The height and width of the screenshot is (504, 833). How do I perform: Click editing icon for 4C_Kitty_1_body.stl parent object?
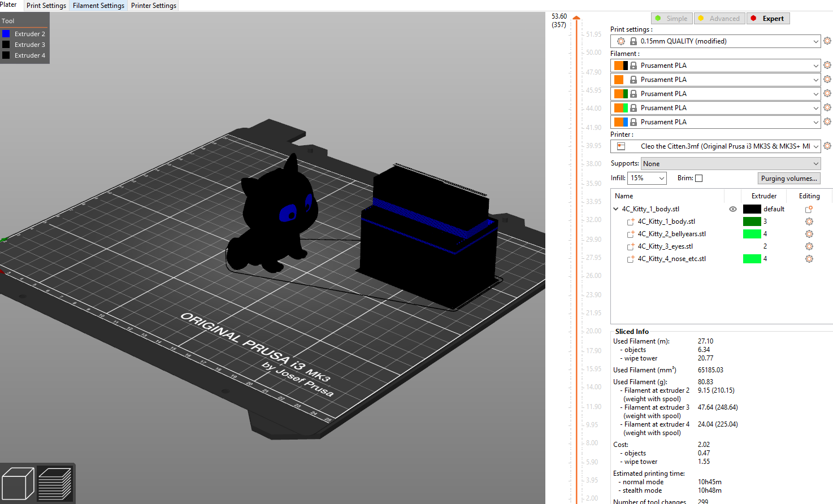[809, 209]
